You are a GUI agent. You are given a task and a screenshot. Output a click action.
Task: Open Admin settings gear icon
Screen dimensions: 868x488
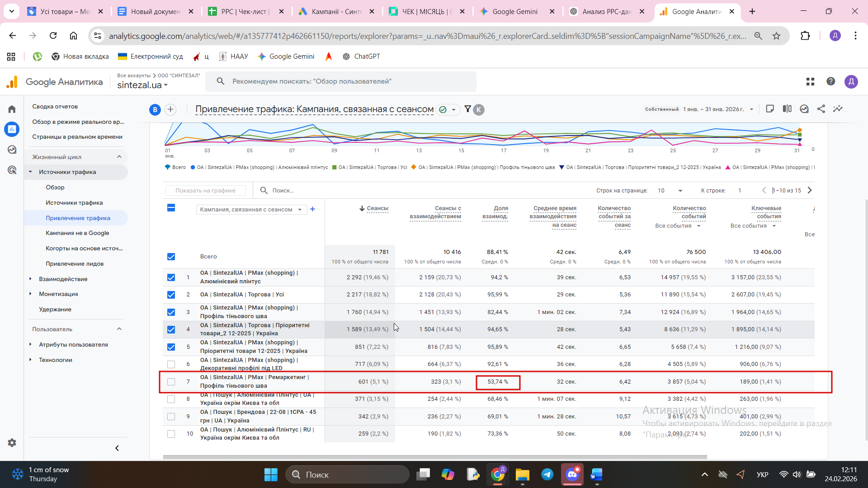pos(12,443)
